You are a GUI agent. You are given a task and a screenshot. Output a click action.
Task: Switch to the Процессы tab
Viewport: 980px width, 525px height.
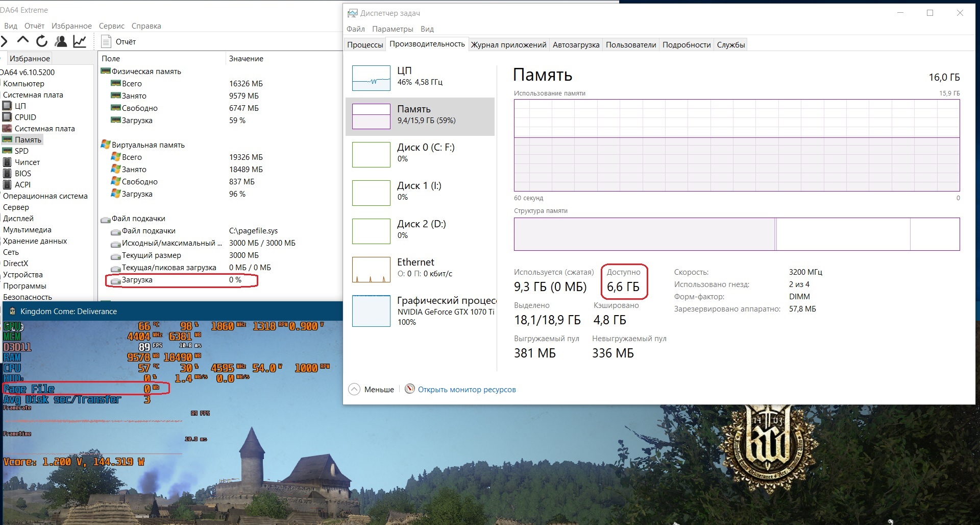pyautogui.click(x=365, y=44)
